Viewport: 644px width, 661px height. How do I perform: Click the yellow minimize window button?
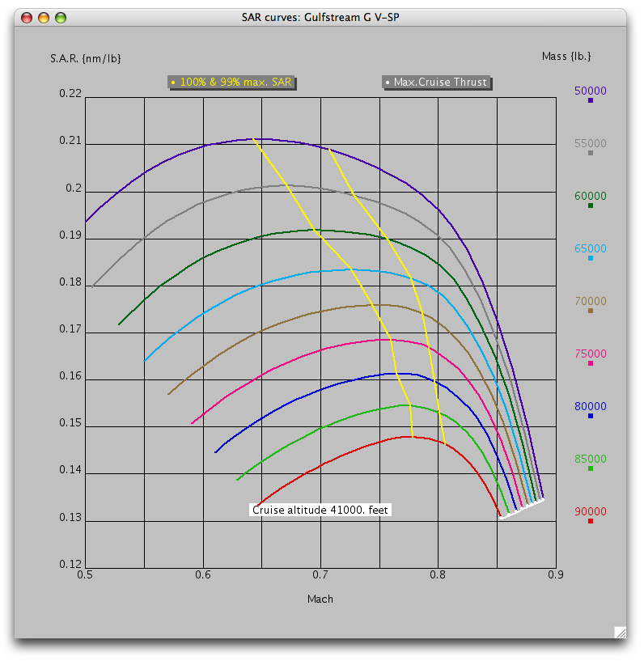coord(44,18)
